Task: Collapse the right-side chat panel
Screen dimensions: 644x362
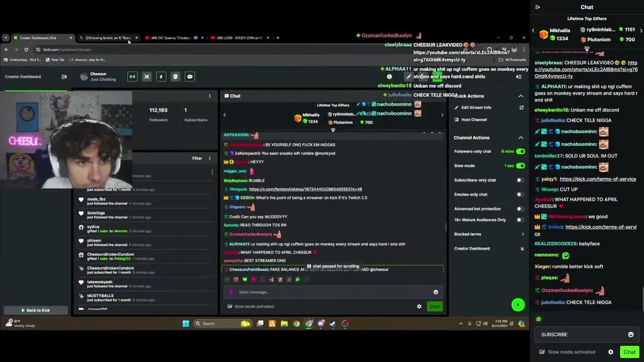Action: [x=537, y=7]
